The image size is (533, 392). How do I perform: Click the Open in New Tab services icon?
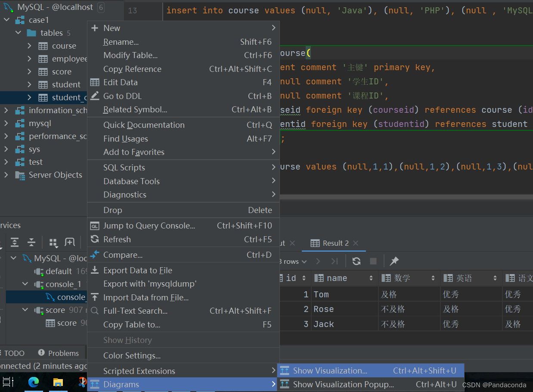[x=70, y=242]
